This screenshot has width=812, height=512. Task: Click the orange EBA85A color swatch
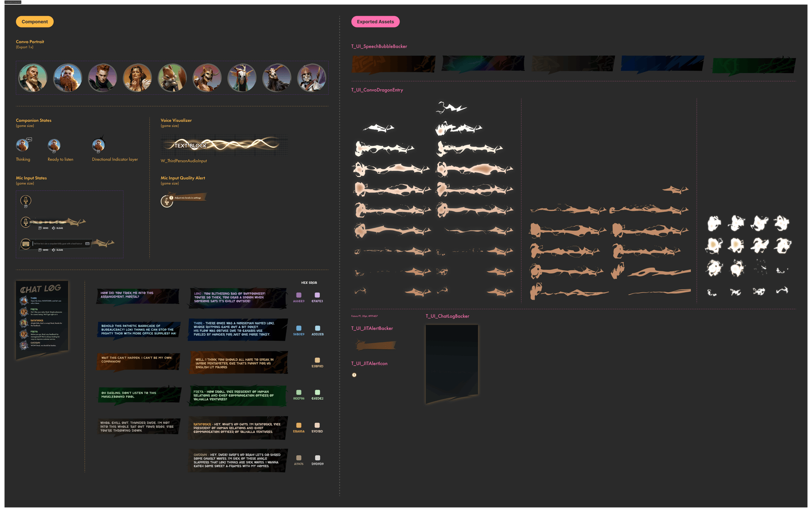[299, 425]
